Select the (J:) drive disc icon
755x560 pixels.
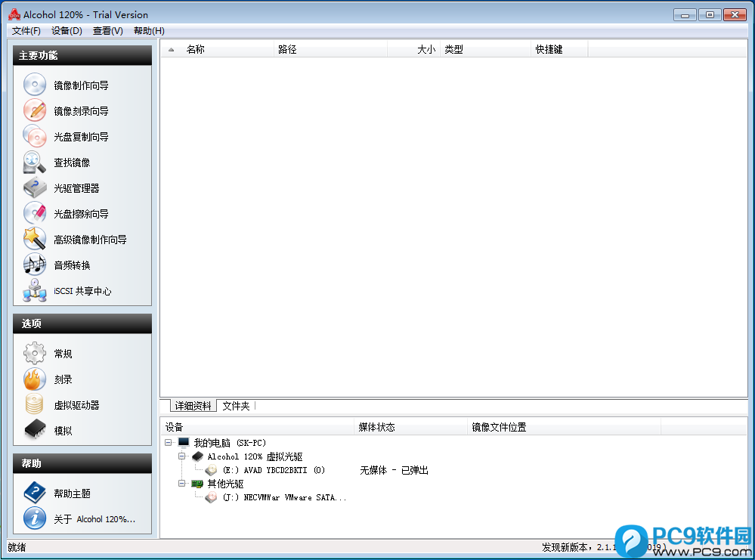[x=211, y=497]
